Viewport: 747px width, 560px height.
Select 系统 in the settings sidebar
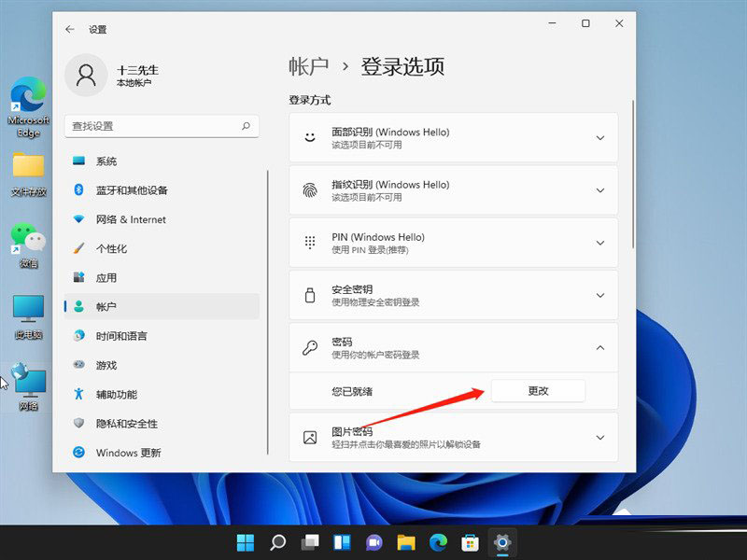pyautogui.click(x=106, y=161)
